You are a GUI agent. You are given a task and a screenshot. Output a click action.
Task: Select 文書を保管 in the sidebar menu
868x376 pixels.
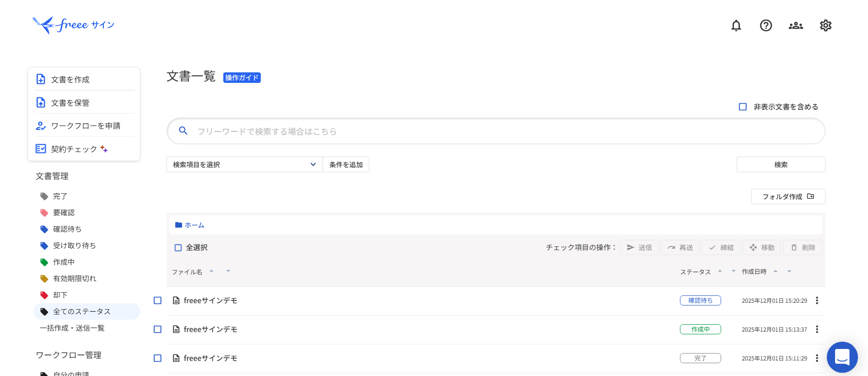click(x=84, y=103)
